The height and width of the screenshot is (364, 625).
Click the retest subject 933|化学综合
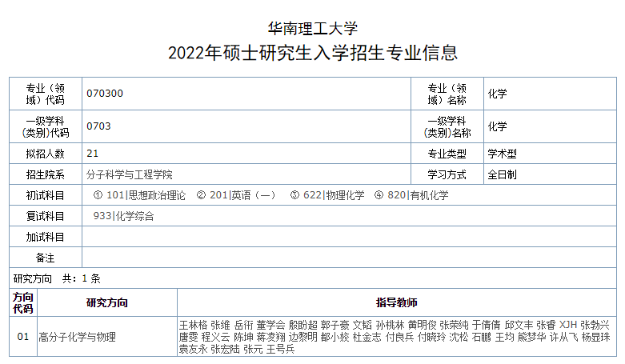tap(123, 216)
